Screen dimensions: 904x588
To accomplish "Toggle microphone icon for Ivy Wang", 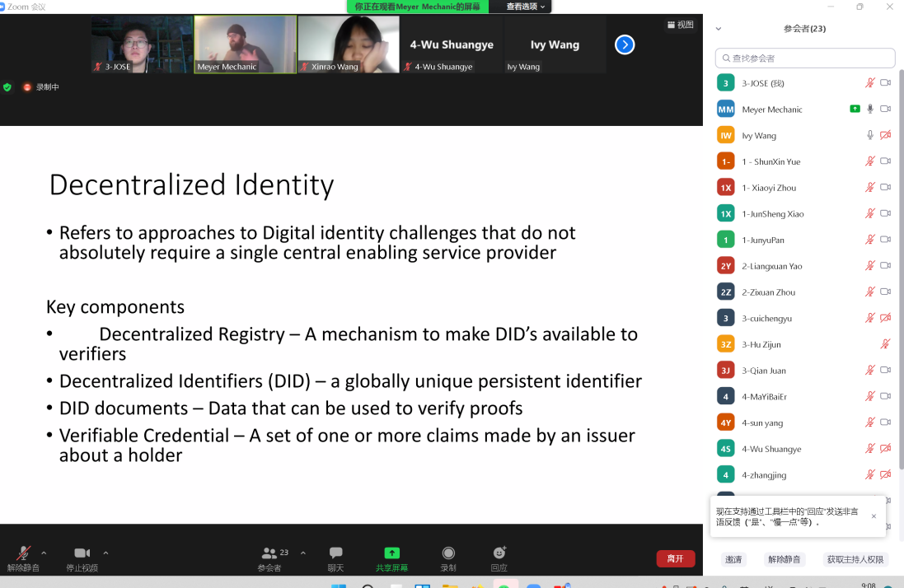I will (869, 135).
